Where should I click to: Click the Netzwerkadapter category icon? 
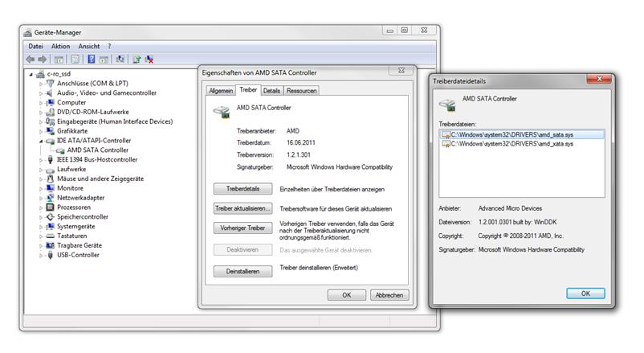tap(50, 198)
